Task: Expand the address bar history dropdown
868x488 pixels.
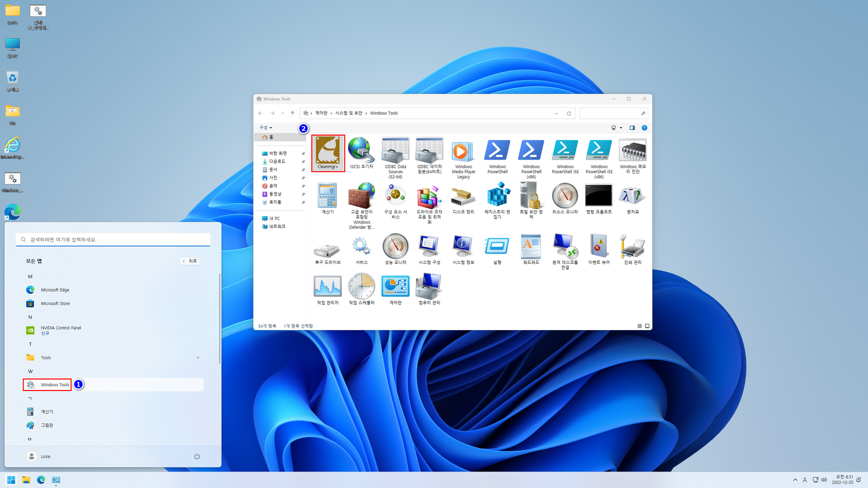Action: (x=556, y=113)
